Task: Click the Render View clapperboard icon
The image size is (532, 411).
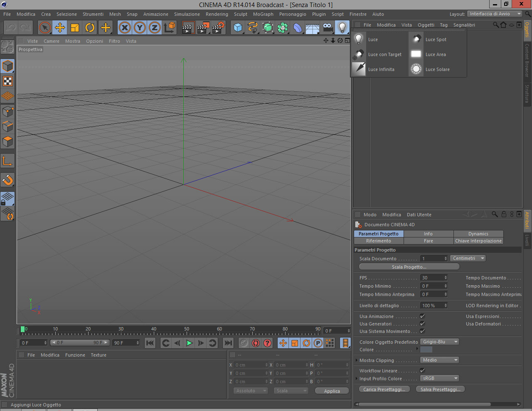Action: click(x=188, y=28)
